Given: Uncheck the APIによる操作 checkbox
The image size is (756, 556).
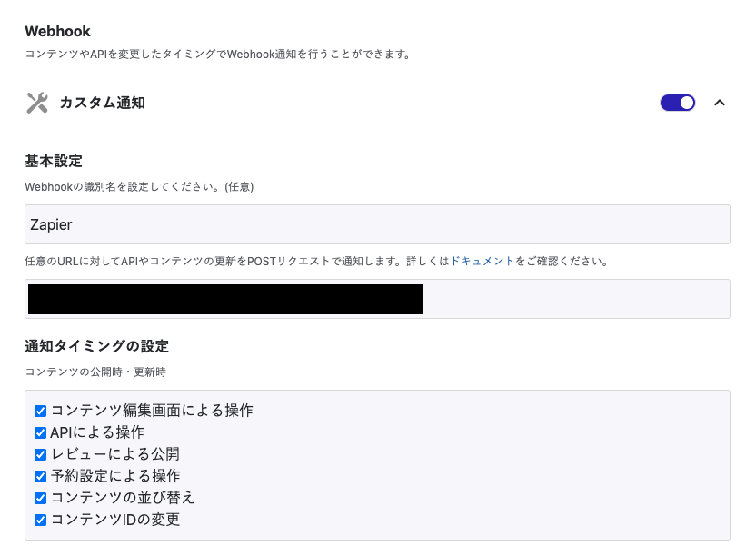Looking at the screenshot, I should click(x=40, y=432).
